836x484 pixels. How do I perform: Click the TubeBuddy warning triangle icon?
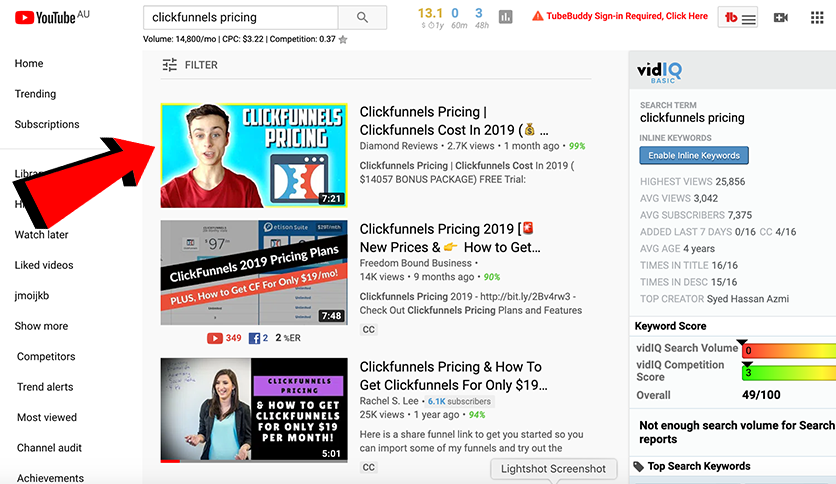537,17
